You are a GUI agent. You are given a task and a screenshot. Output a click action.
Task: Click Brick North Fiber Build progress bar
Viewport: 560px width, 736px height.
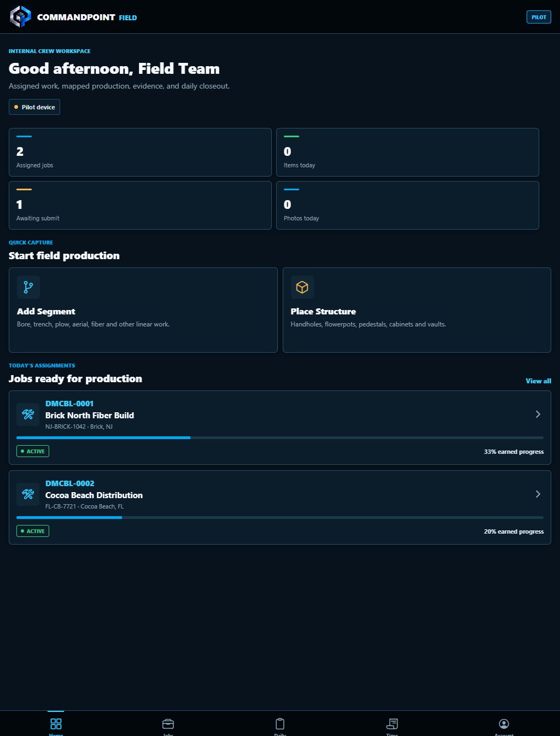[x=280, y=438]
